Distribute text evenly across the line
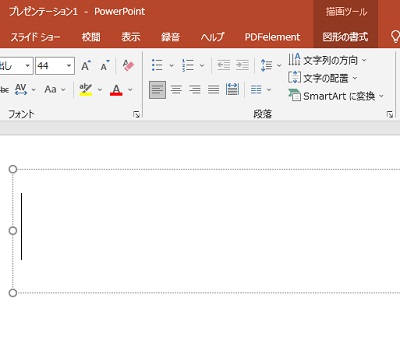 click(x=232, y=90)
